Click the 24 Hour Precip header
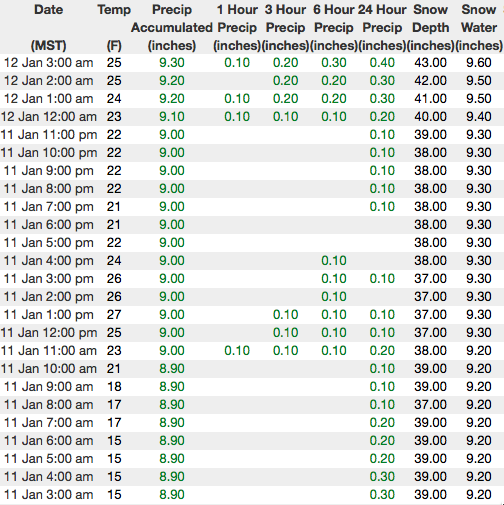The width and height of the screenshot is (504, 505). pyautogui.click(x=382, y=27)
